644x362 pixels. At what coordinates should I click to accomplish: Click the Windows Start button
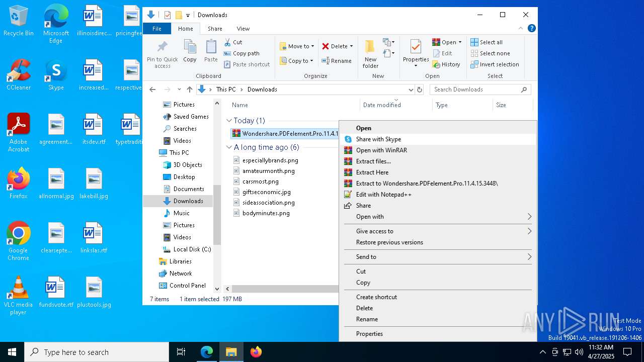12,352
